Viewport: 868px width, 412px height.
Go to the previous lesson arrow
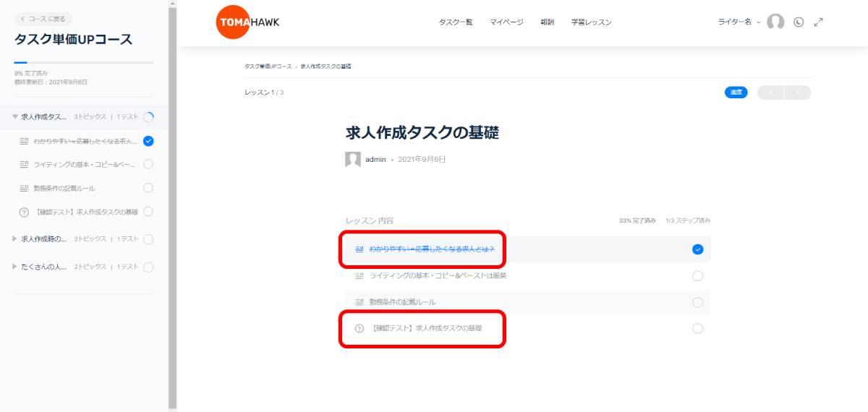770,93
